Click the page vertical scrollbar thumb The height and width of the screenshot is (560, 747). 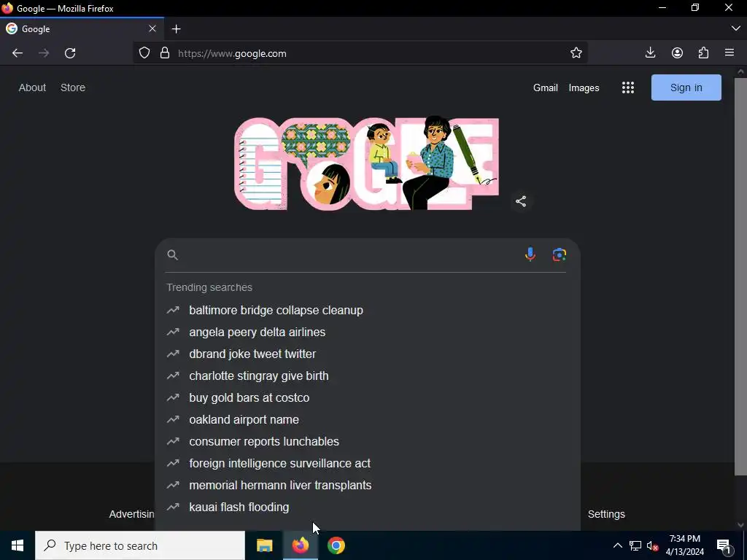(x=740, y=276)
